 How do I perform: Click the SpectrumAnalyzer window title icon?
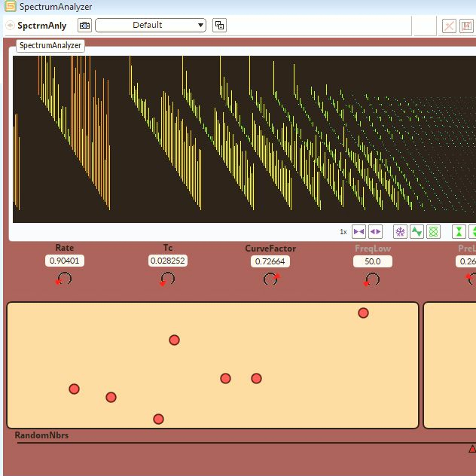(10, 6)
